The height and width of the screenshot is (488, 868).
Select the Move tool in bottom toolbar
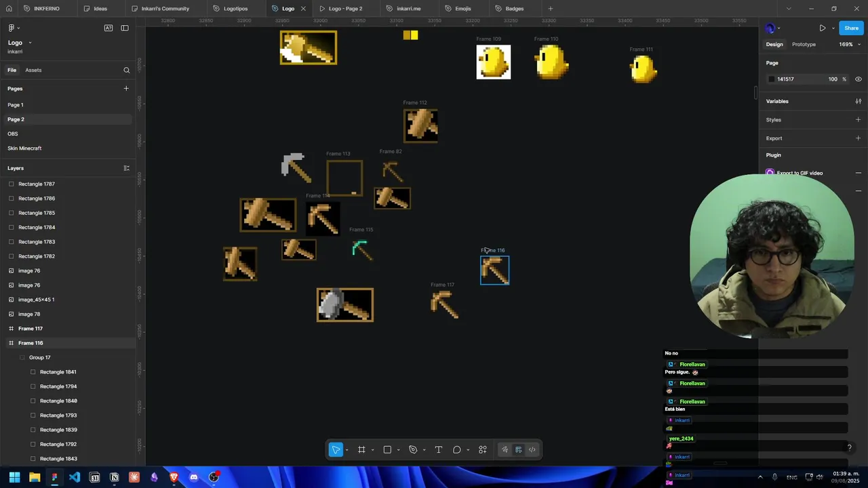[336, 449]
